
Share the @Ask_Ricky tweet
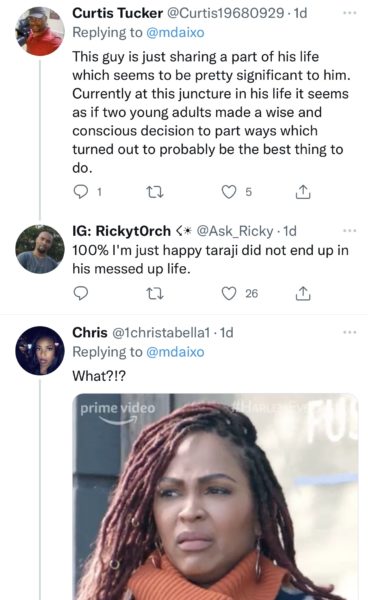(x=303, y=293)
